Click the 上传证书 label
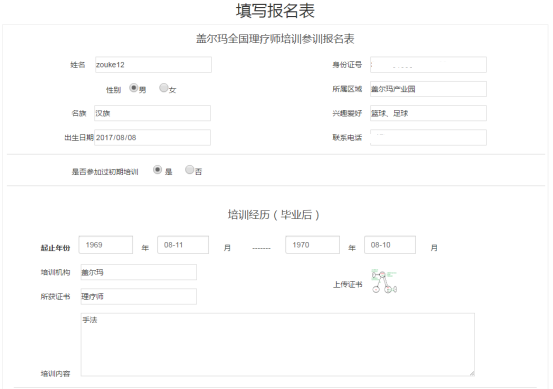The image size is (553, 389). (348, 284)
